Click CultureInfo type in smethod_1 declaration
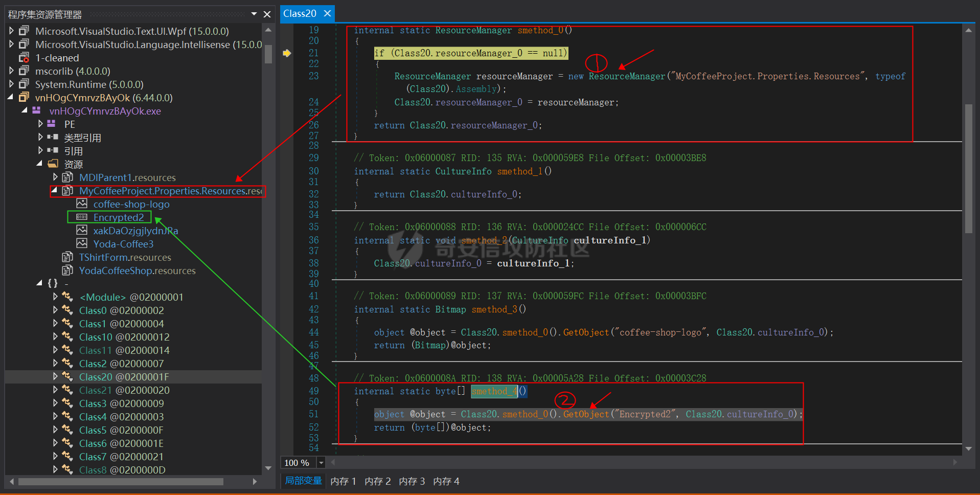 pos(463,171)
